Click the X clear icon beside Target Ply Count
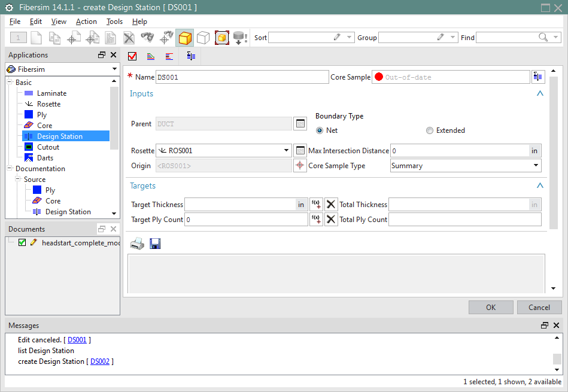Viewport: 568px width, 392px height. [331, 220]
